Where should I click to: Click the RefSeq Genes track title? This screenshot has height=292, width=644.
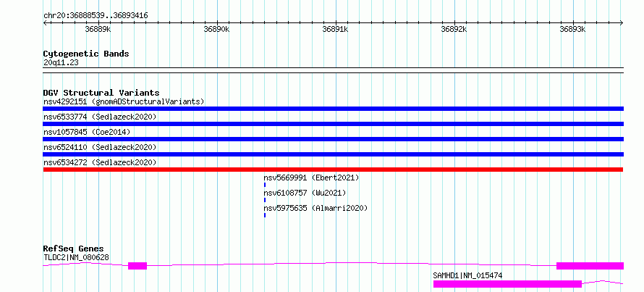pos(74,249)
